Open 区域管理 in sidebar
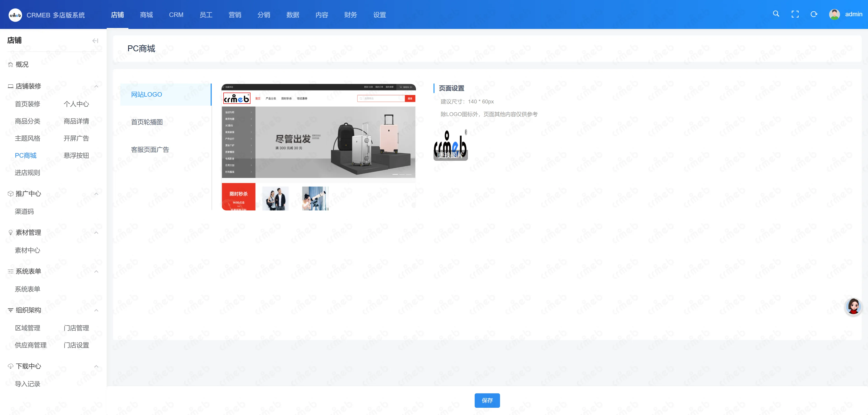The width and height of the screenshot is (868, 415). 28,328
